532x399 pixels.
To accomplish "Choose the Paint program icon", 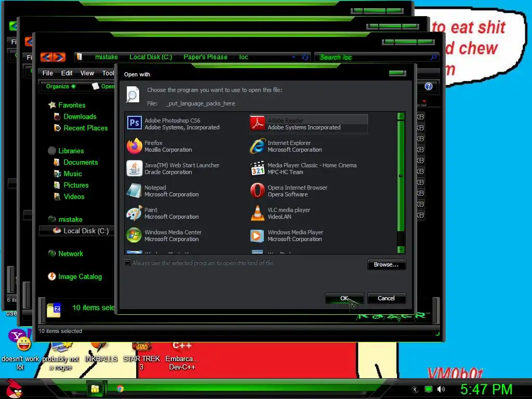I will [x=135, y=213].
